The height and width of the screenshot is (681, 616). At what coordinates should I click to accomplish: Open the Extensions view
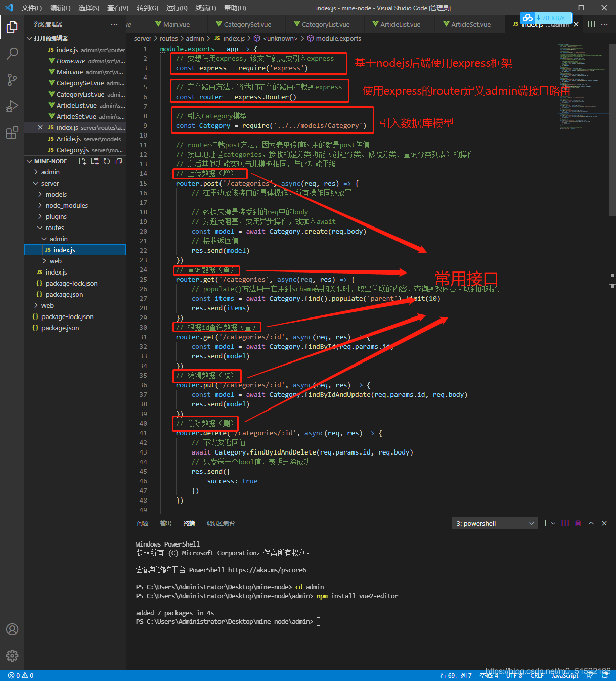tap(12, 132)
